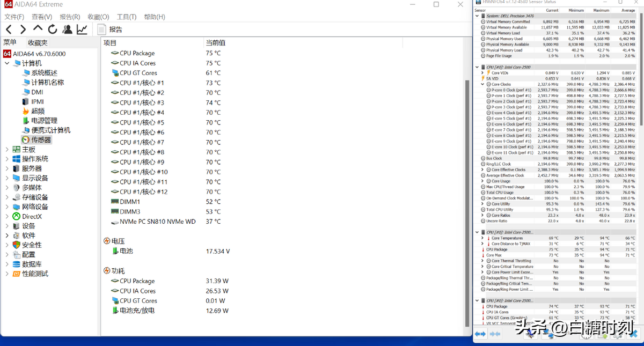The height and width of the screenshot is (346, 644).
Task: Refresh the AIDA64 sensor page
Action: (53, 29)
